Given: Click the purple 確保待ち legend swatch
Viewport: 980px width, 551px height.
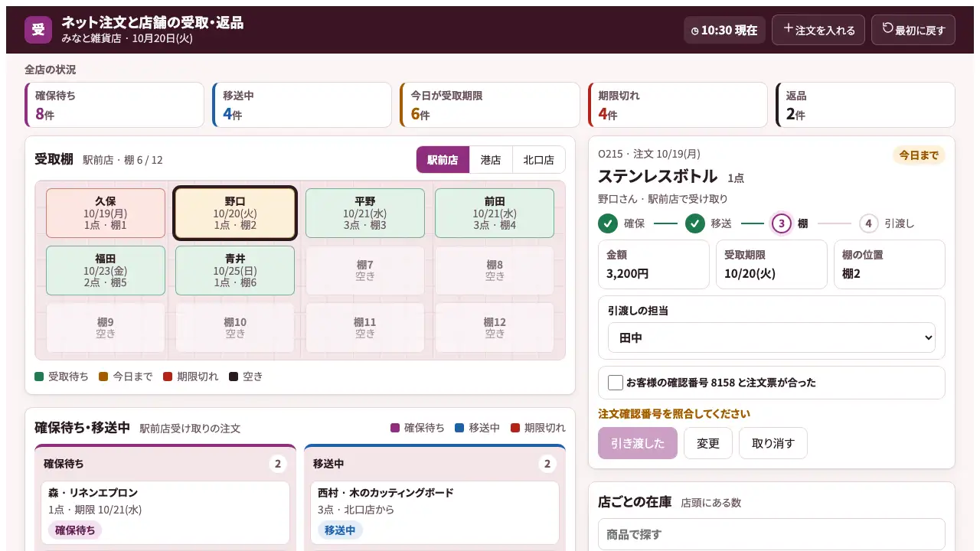Looking at the screenshot, I should coord(395,428).
